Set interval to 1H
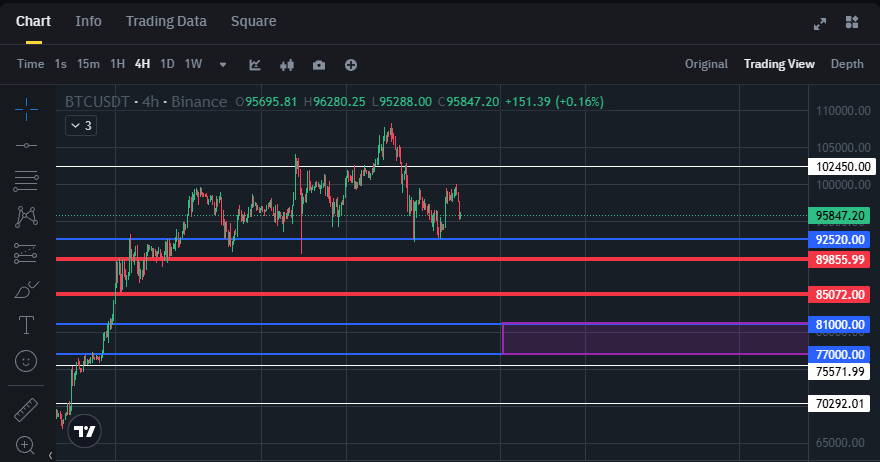 pyautogui.click(x=117, y=64)
